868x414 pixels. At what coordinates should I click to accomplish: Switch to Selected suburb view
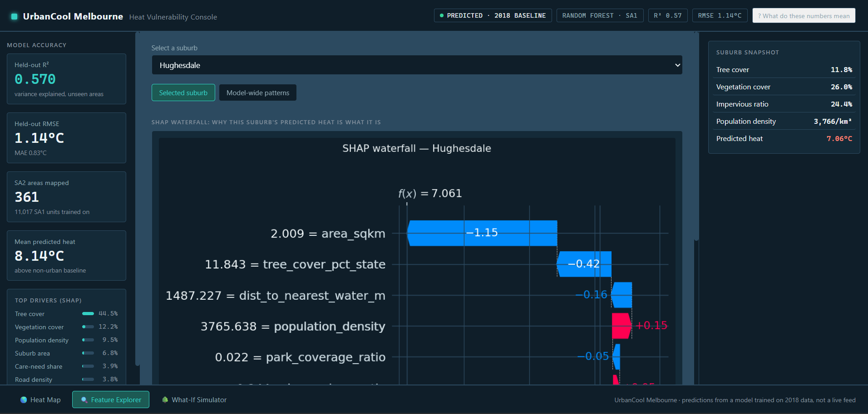(183, 93)
